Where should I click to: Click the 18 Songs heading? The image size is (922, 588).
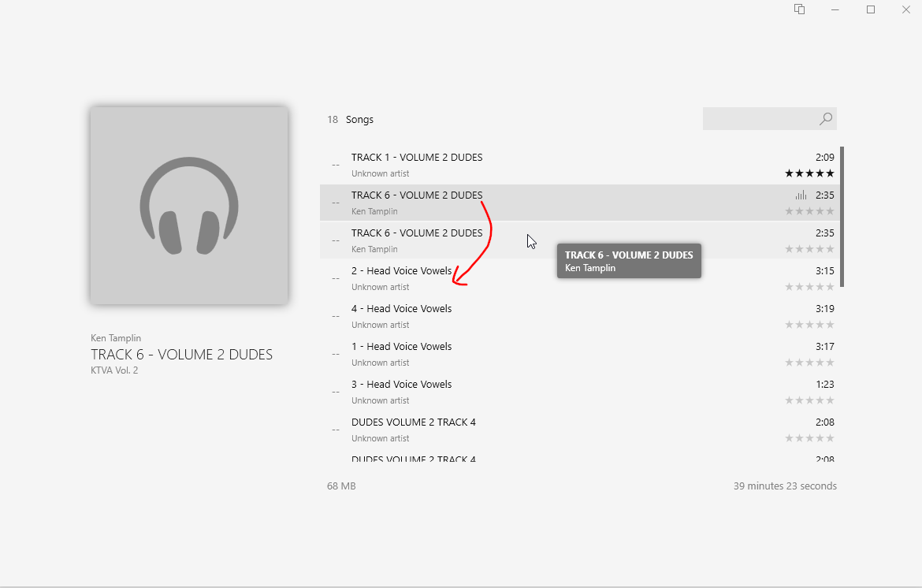coord(349,119)
